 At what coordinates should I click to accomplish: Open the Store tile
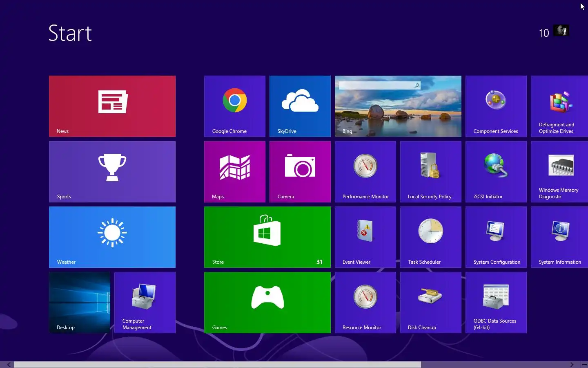[267, 237]
